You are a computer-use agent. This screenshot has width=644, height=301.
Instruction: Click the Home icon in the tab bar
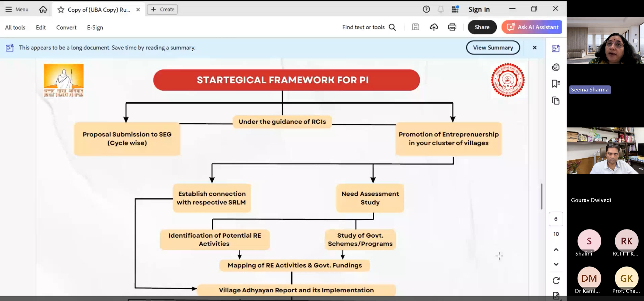(43, 9)
